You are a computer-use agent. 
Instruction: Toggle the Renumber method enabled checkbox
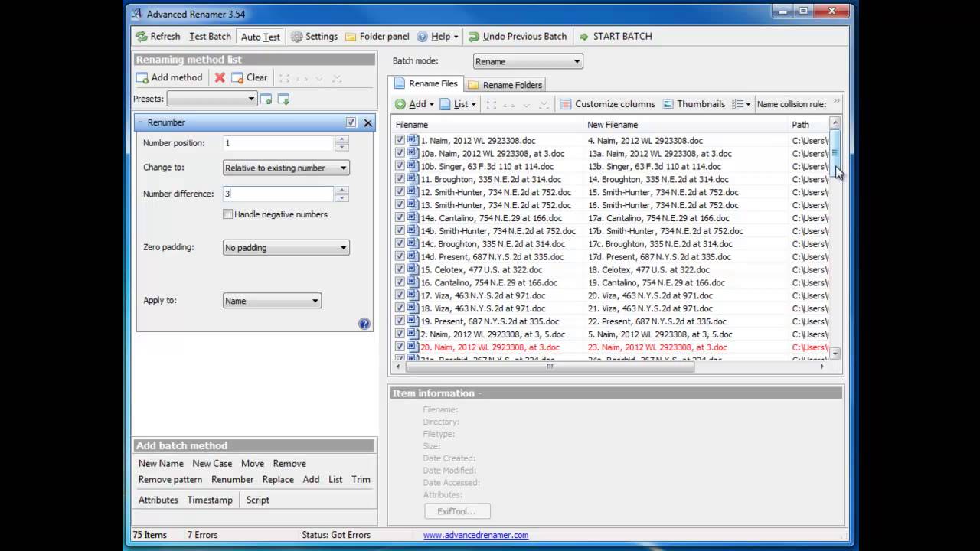pyautogui.click(x=351, y=122)
